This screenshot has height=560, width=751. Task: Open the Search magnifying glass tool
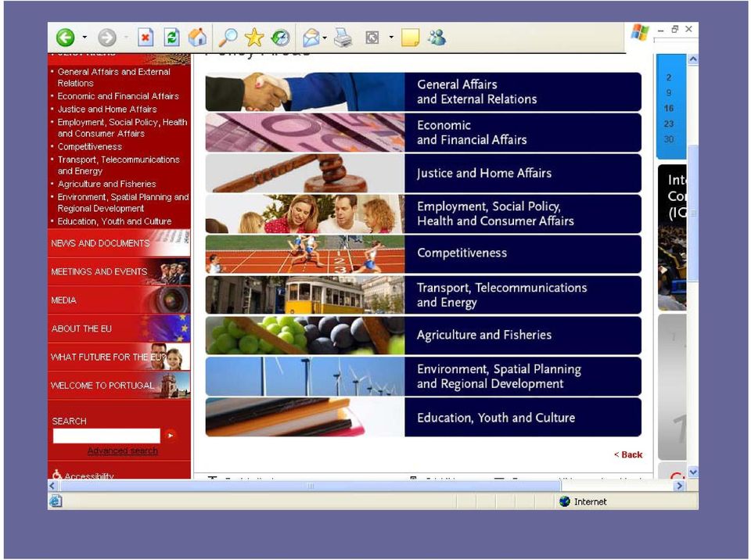[x=228, y=38]
